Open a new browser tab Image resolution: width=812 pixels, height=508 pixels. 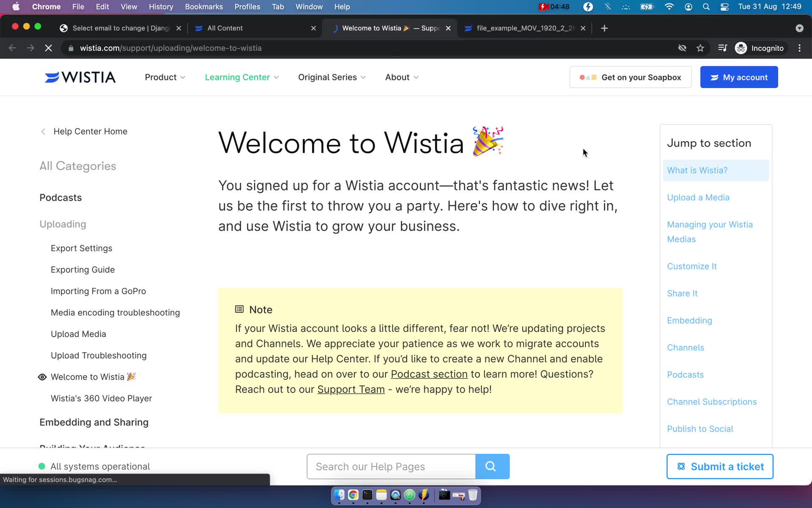point(604,28)
